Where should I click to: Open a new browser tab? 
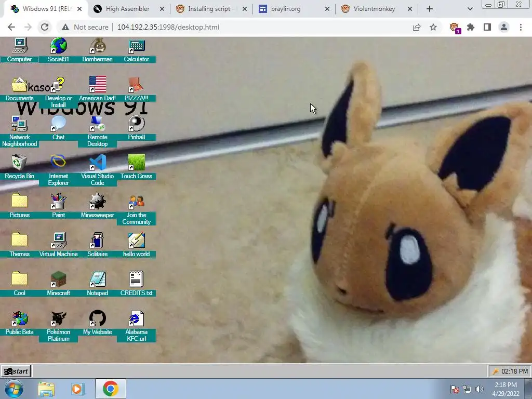click(430, 9)
